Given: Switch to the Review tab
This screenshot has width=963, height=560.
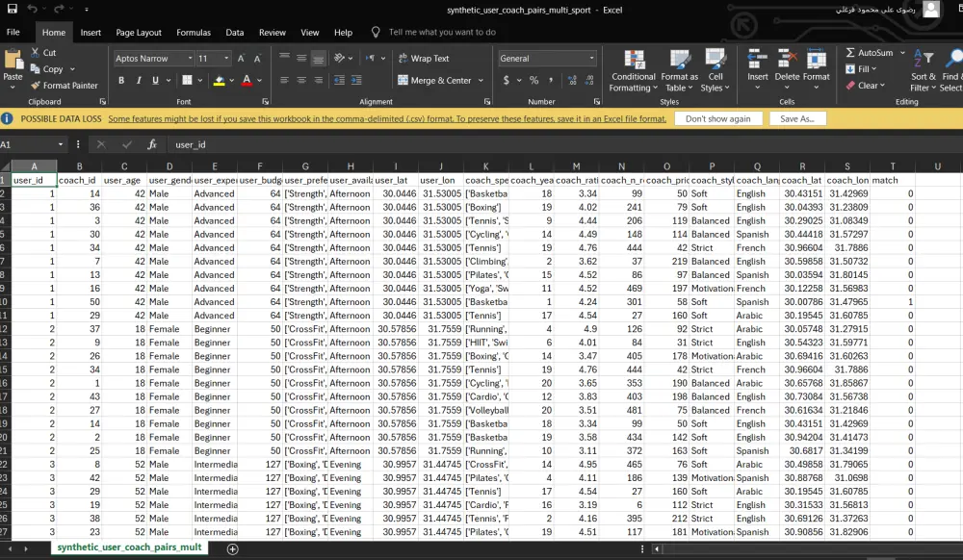Looking at the screenshot, I should point(273,33).
